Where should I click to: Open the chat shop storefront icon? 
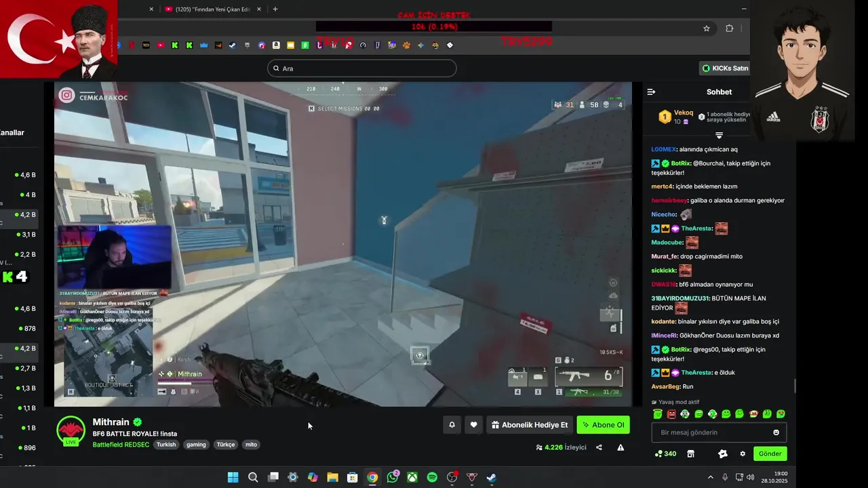[x=691, y=453]
